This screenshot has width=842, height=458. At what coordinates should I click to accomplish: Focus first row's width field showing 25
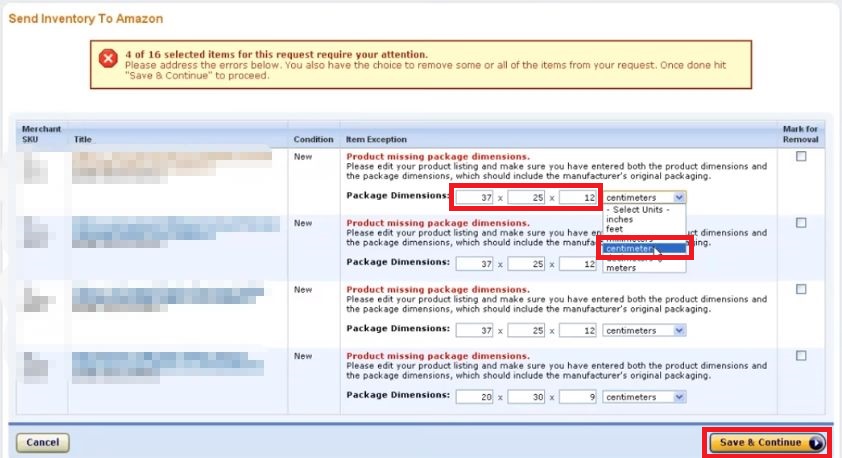[x=527, y=198]
